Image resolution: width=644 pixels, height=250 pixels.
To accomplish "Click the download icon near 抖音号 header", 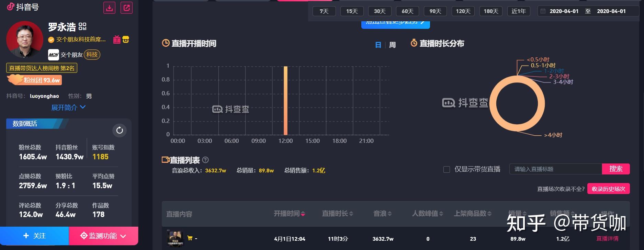I will pos(110,8).
